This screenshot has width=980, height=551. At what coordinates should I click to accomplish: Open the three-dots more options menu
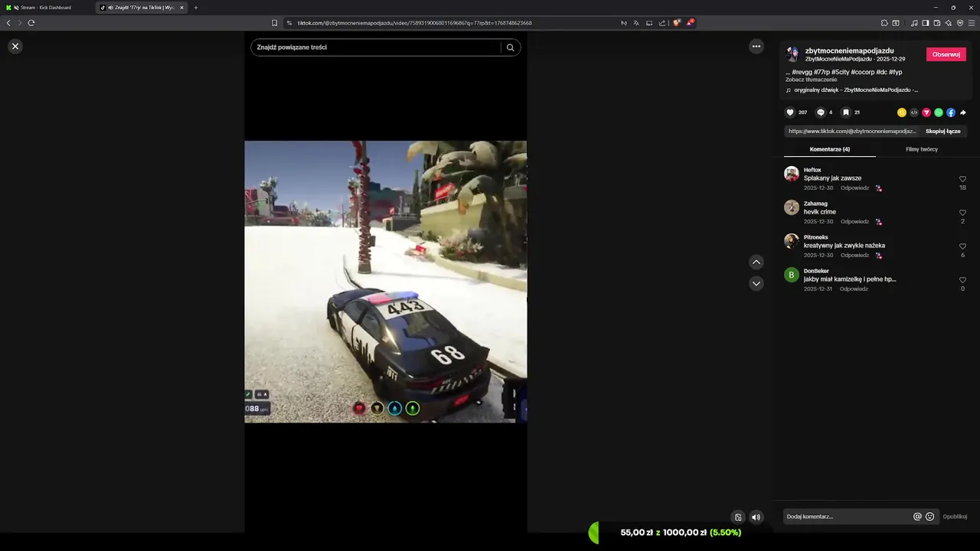tap(756, 47)
